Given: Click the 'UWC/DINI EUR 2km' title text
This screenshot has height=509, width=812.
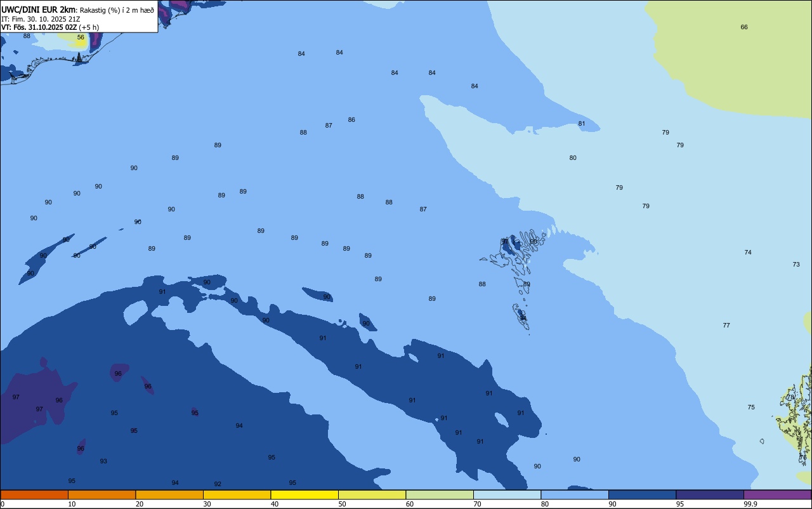Looking at the screenshot, I should [39, 9].
